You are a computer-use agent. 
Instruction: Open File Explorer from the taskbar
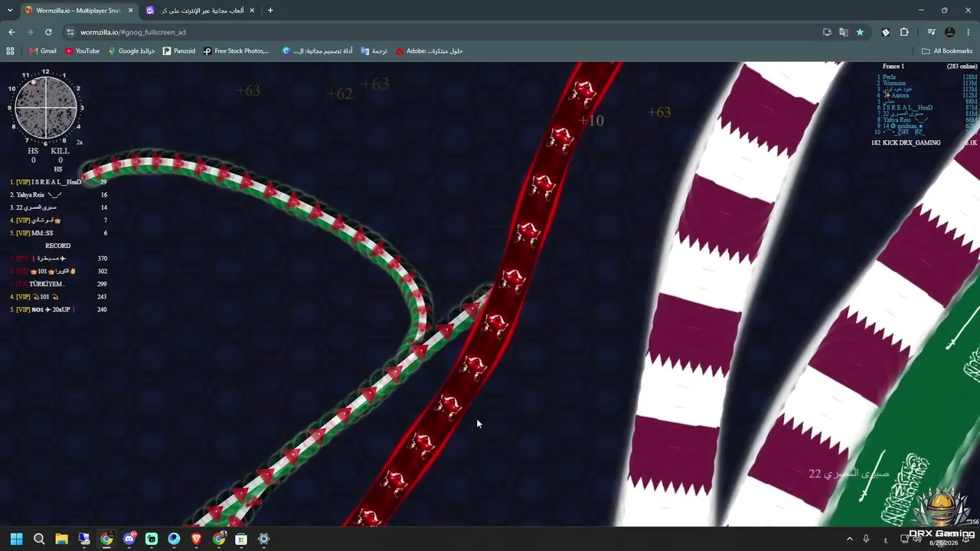click(x=61, y=539)
